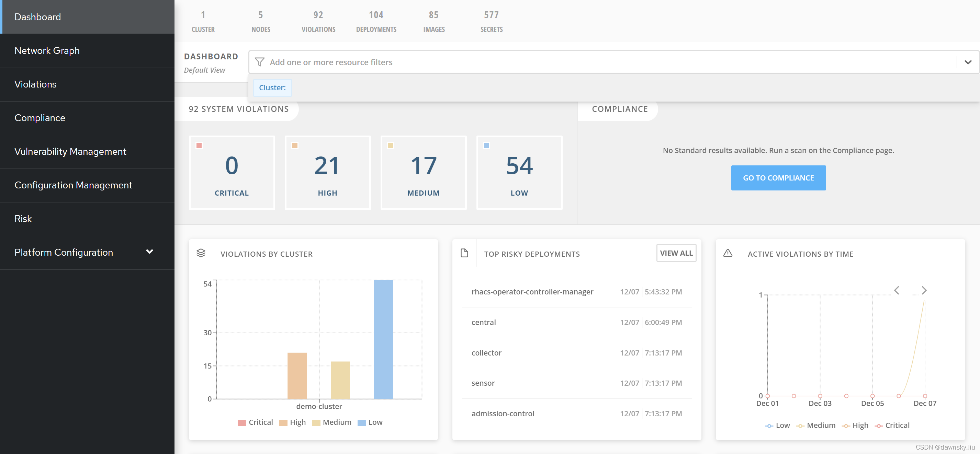980x454 pixels.
Task: Click the filter funnel icon in search bar
Action: coord(259,62)
